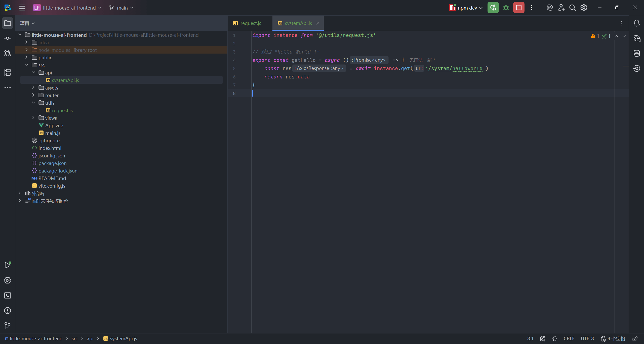Open the Structure tool window icon
The image size is (644, 344).
coord(8,72)
